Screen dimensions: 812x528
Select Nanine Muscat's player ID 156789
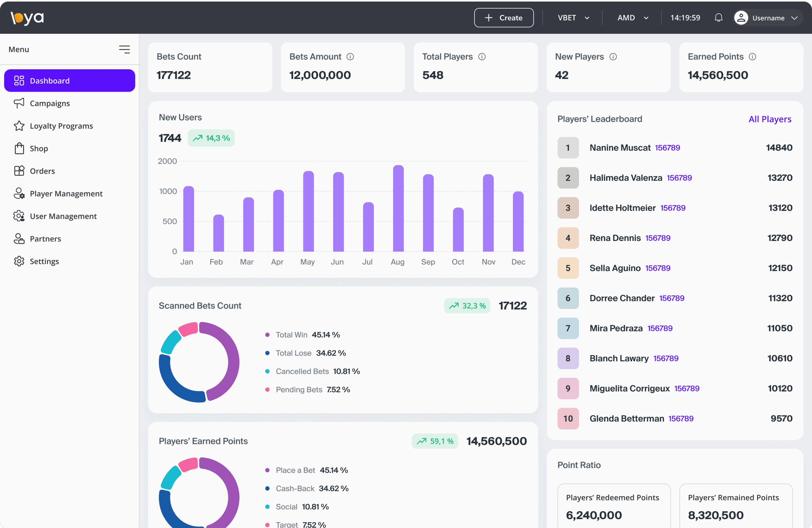[667, 148]
